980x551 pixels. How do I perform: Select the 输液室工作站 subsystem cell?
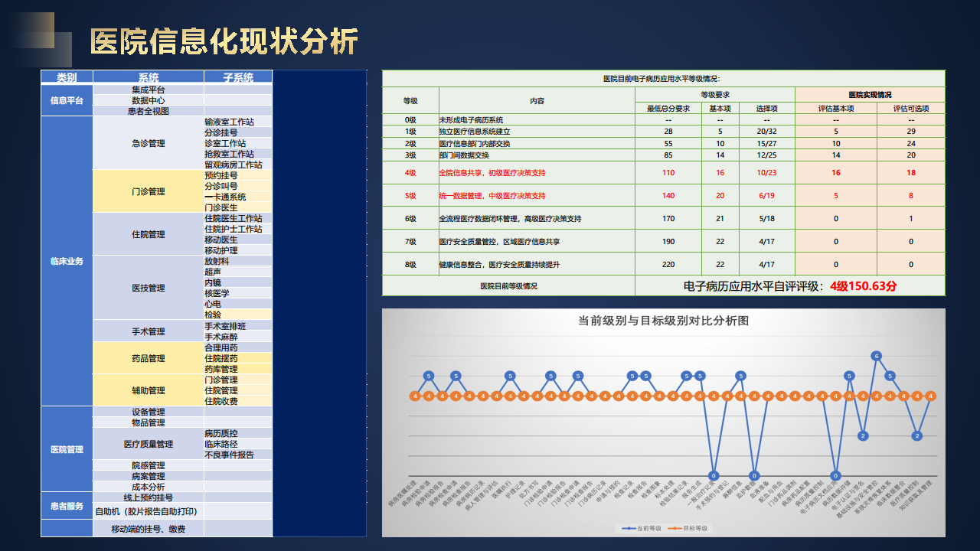point(238,122)
